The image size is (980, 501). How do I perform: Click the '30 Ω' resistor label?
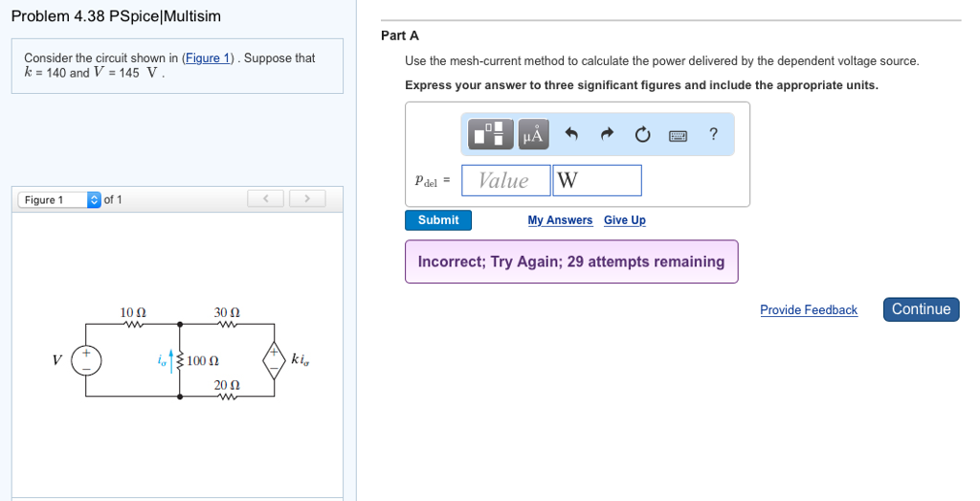pyautogui.click(x=227, y=311)
